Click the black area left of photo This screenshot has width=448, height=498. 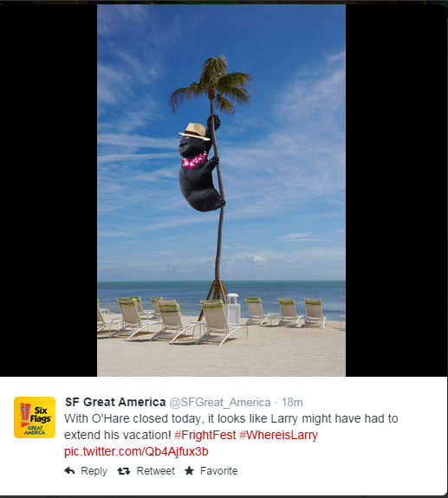[x=49, y=191]
